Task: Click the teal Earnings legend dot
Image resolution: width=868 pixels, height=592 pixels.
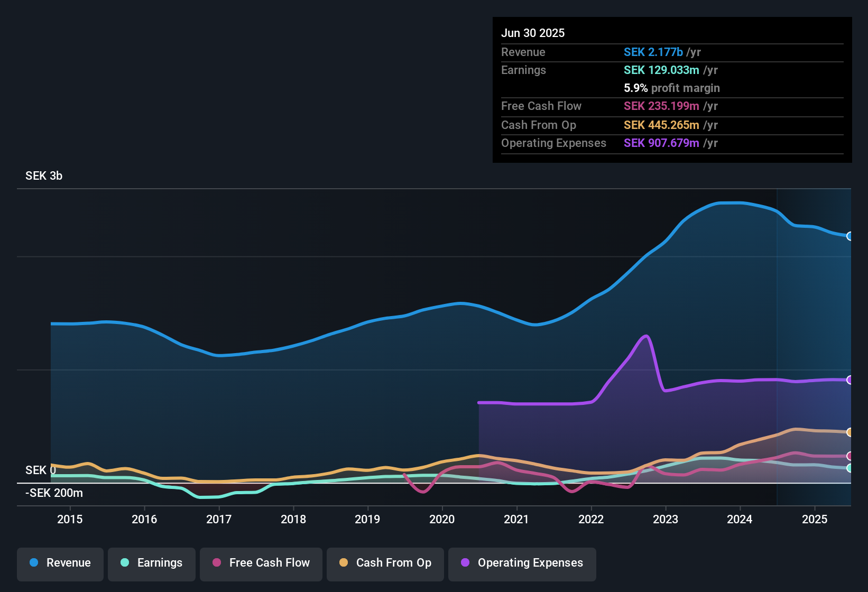Action: click(125, 562)
